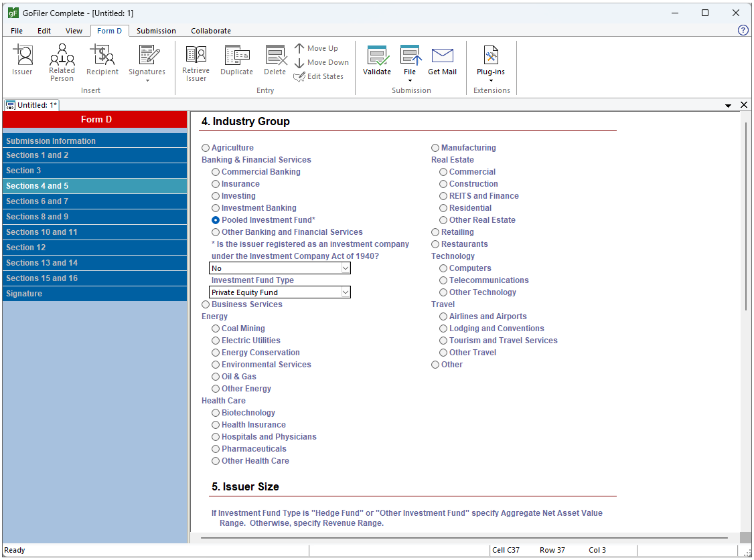Switch to the Submission ribbon tab
Screen dimensions: 754x560
coord(156,31)
